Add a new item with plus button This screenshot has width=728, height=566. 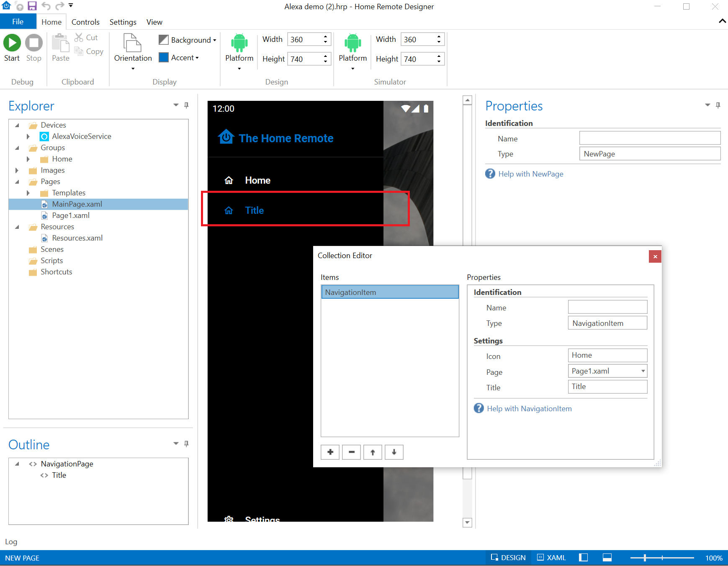tap(330, 452)
